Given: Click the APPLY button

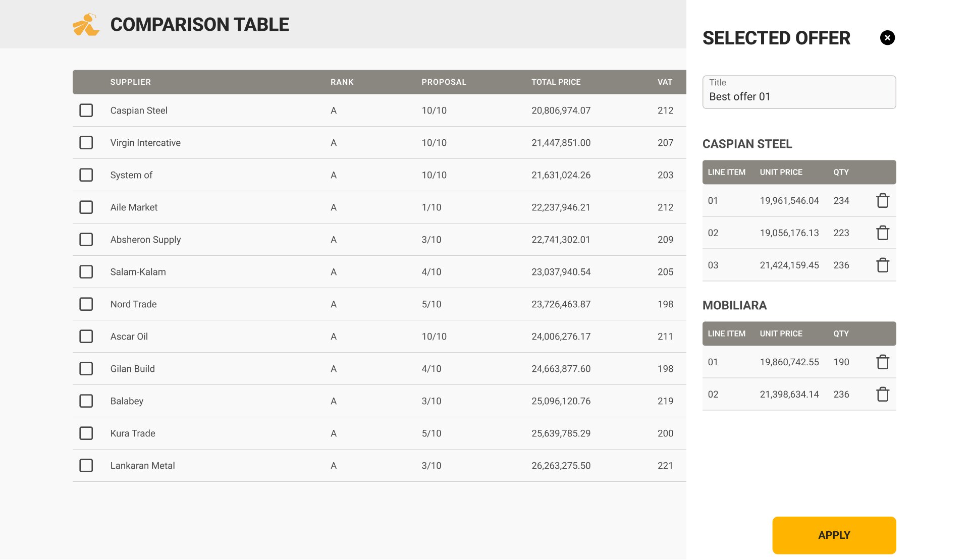Looking at the screenshot, I should click(x=834, y=535).
